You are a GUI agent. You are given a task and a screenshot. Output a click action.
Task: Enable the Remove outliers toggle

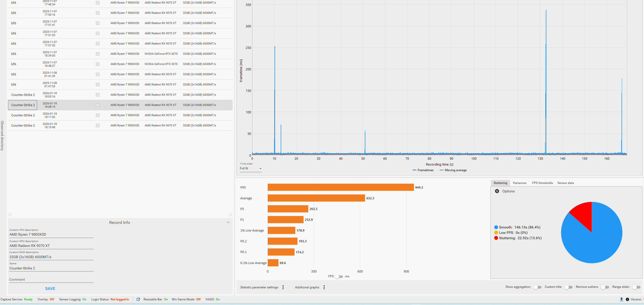(x=605, y=287)
